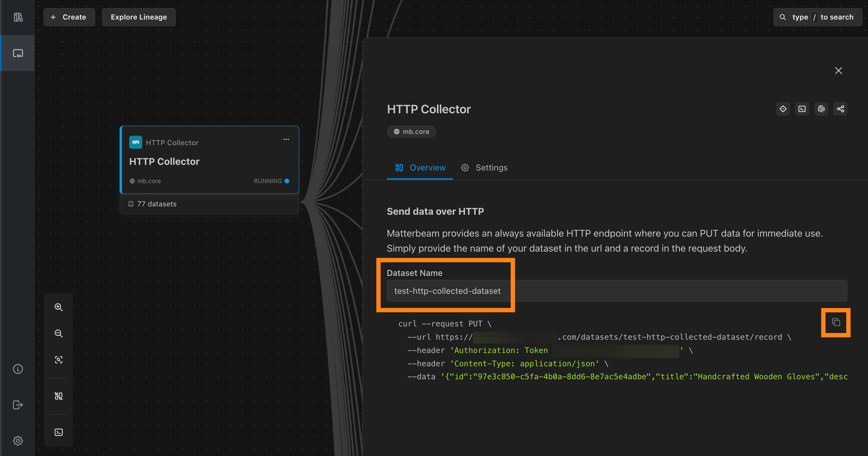Click the auto-layout nodes icon
The width and height of the screenshot is (868, 456).
point(59,396)
